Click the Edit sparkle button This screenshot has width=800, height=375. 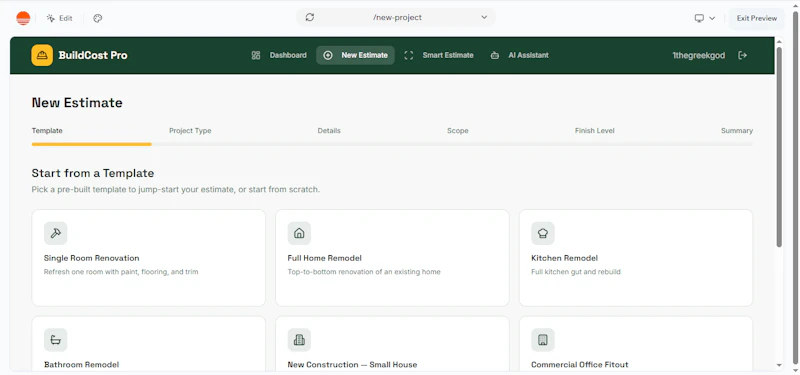(60, 18)
